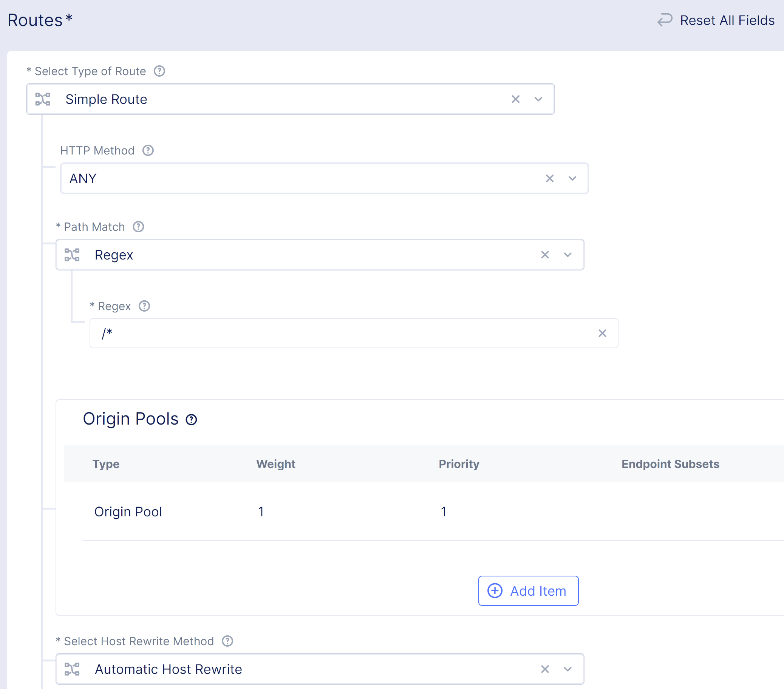Click the icon beside Automatic Host Rewrite
Screen dimensions: 784x689
click(x=72, y=669)
